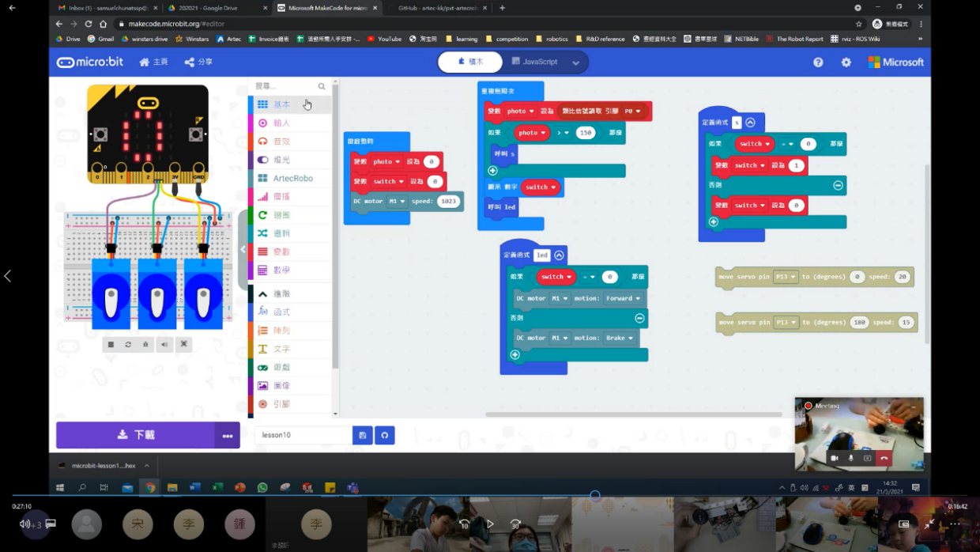Image resolution: width=980 pixels, height=552 pixels.
Task: Toggle simulator debug mode (bug icon)
Action: [145, 344]
